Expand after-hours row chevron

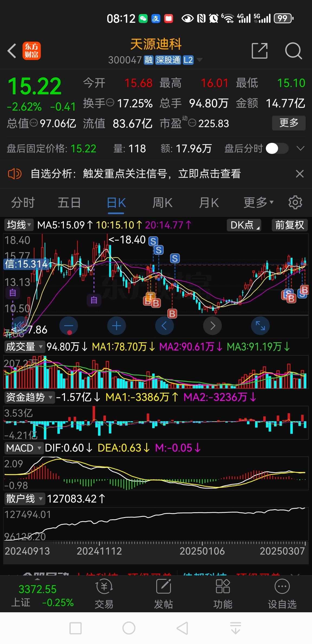coord(300,148)
